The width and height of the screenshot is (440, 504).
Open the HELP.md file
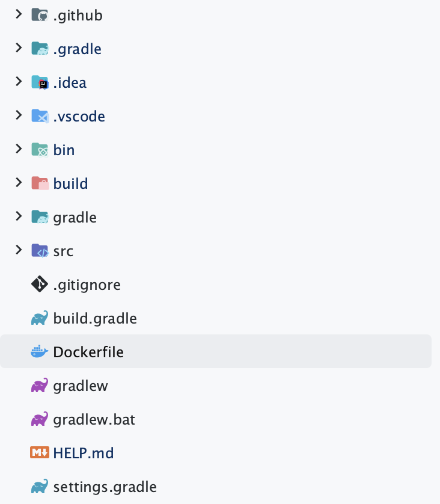tap(83, 452)
